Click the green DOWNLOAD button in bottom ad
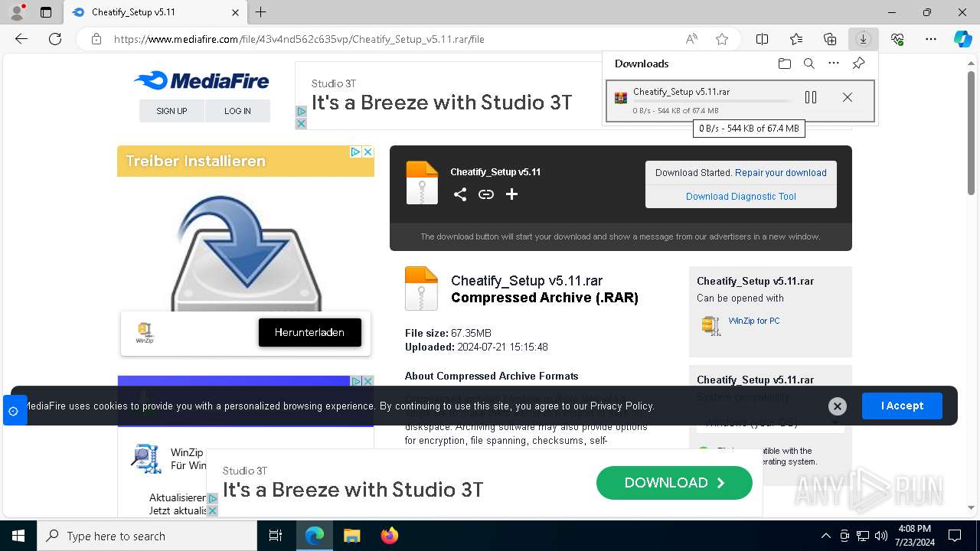This screenshot has height=551, width=980. point(674,483)
